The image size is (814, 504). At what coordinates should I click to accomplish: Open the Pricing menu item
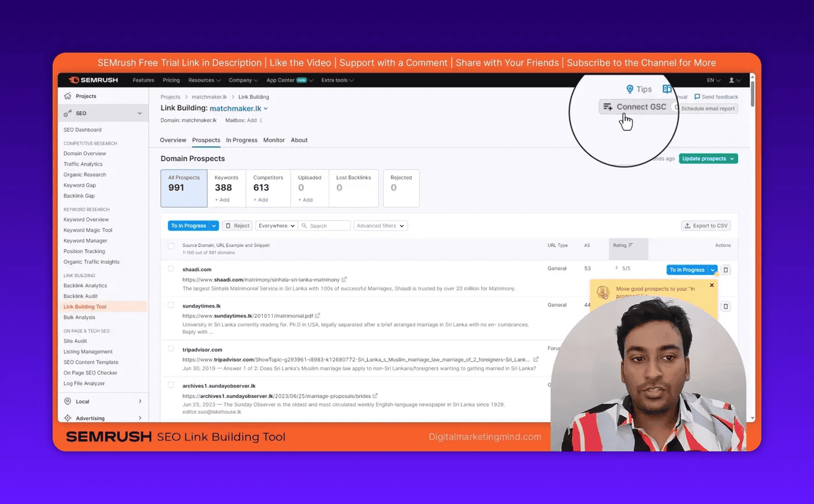click(171, 80)
